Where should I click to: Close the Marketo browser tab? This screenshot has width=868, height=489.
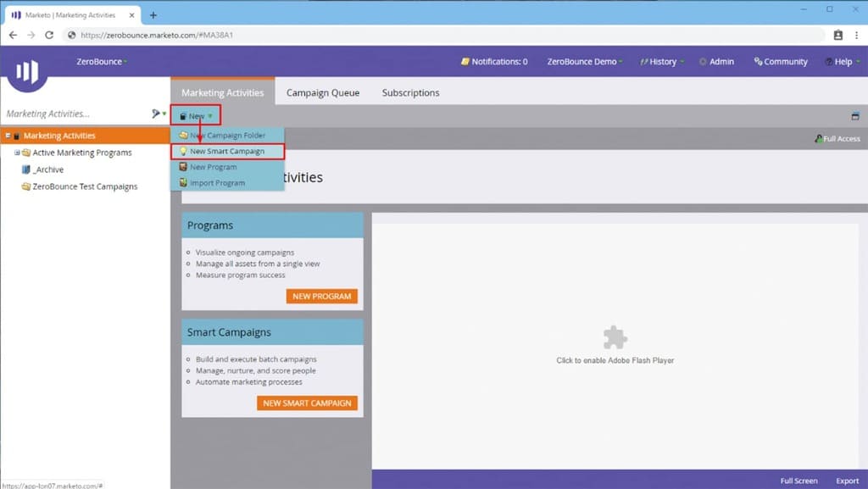click(x=131, y=15)
